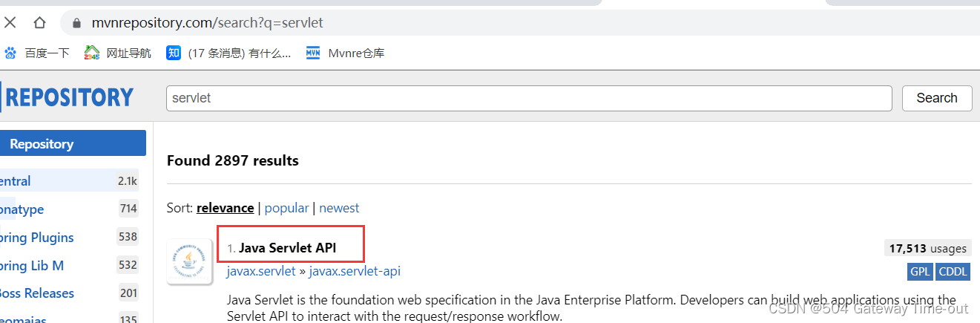Open the 知乎 (17 条消息) bookmark
The image size is (980, 323).
click(228, 53)
